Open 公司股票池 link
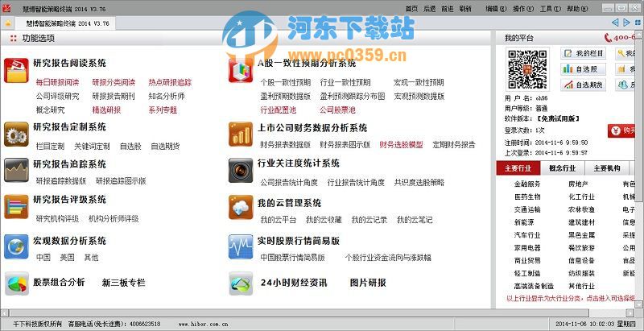Image resolution: width=644 pixels, height=331 pixels. 337,110
